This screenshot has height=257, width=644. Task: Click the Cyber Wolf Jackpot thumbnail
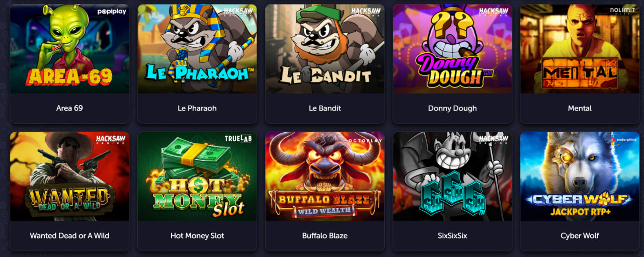[x=580, y=176]
